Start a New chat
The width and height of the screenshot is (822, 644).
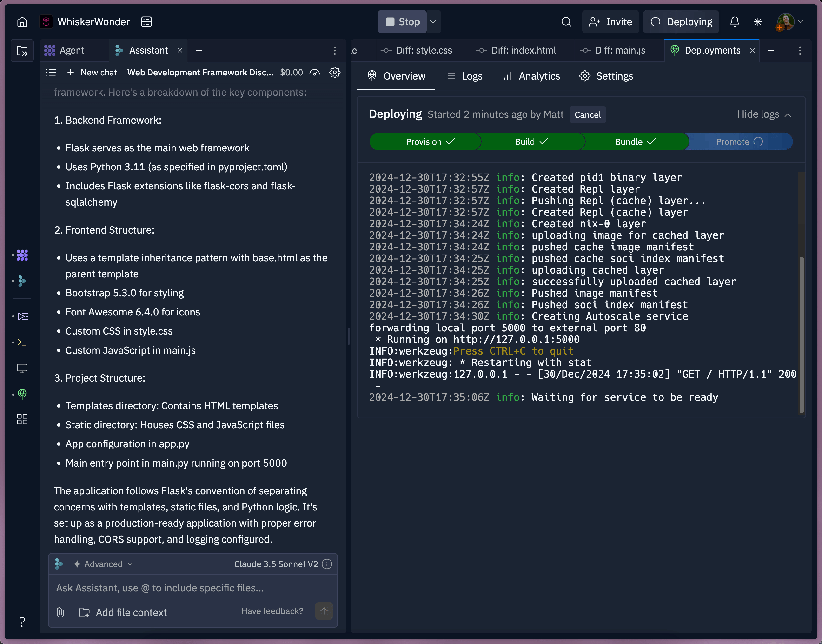click(x=92, y=72)
